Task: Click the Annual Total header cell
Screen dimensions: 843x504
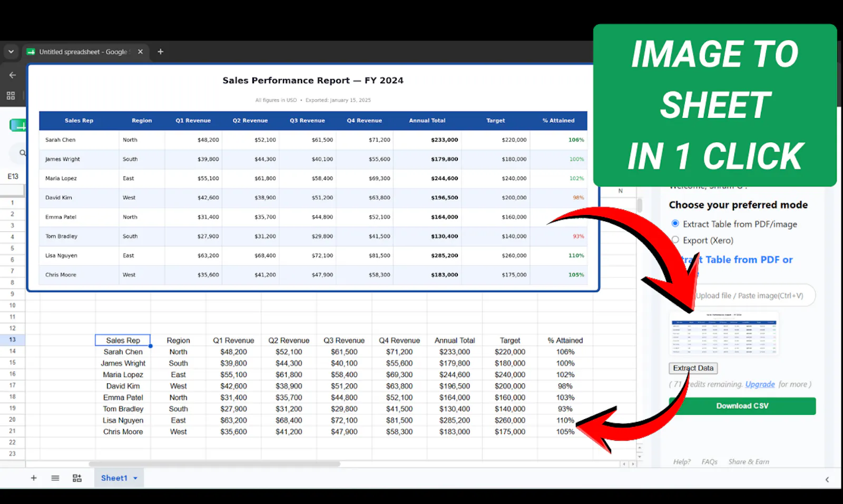Action: click(455, 340)
